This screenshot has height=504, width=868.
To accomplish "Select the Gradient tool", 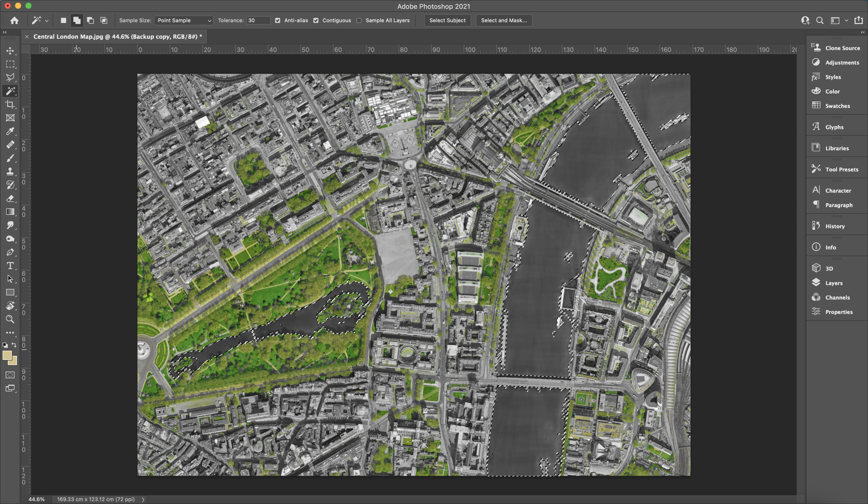I will tap(10, 212).
